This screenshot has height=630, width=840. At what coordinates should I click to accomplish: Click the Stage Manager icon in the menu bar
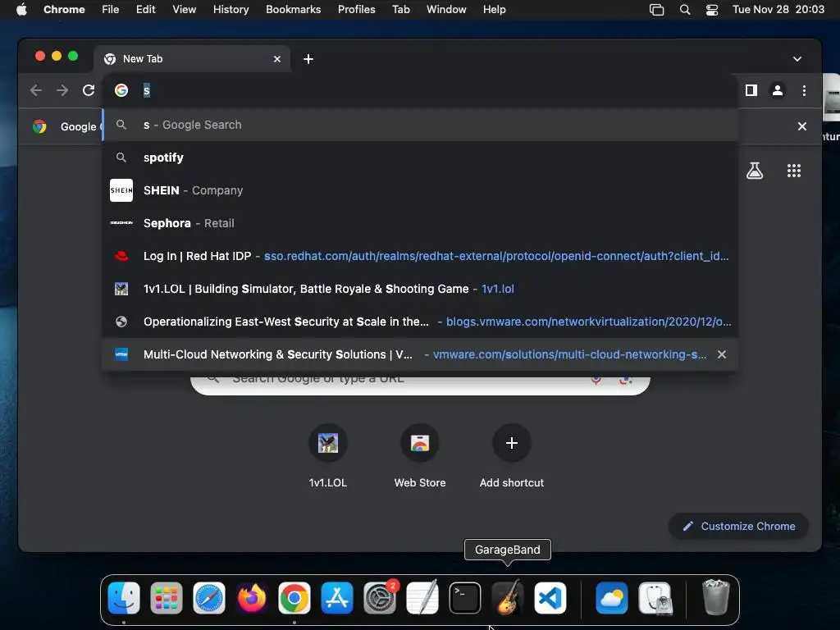[656, 10]
